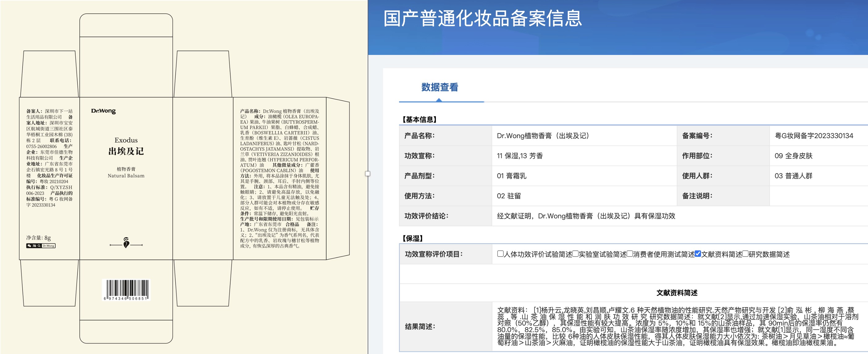
Task: Click the WeChat icon on the packaging badge
Action: (x=29, y=246)
